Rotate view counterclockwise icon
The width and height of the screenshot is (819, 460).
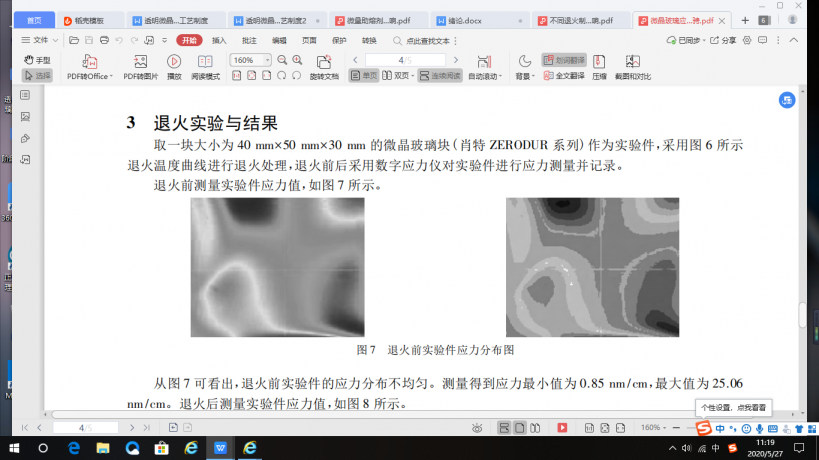[x=282, y=76]
